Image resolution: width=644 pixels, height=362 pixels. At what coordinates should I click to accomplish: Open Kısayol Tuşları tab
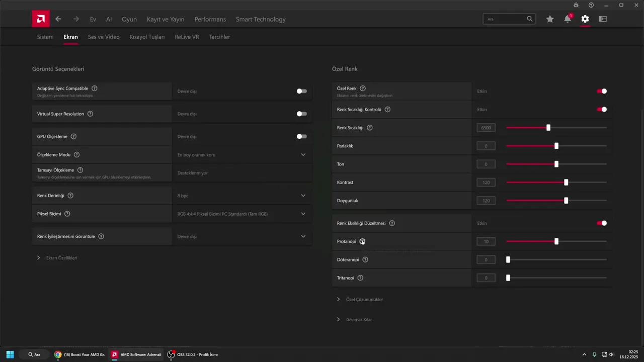coord(147,37)
